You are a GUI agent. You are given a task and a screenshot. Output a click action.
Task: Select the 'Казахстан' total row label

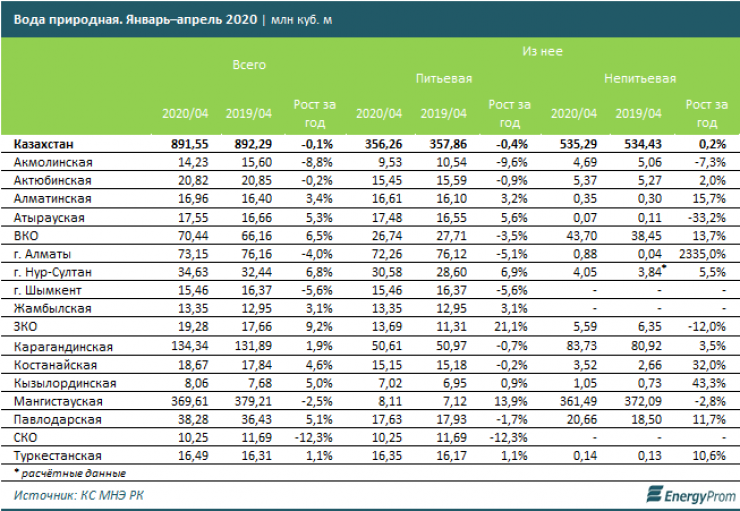(43, 144)
